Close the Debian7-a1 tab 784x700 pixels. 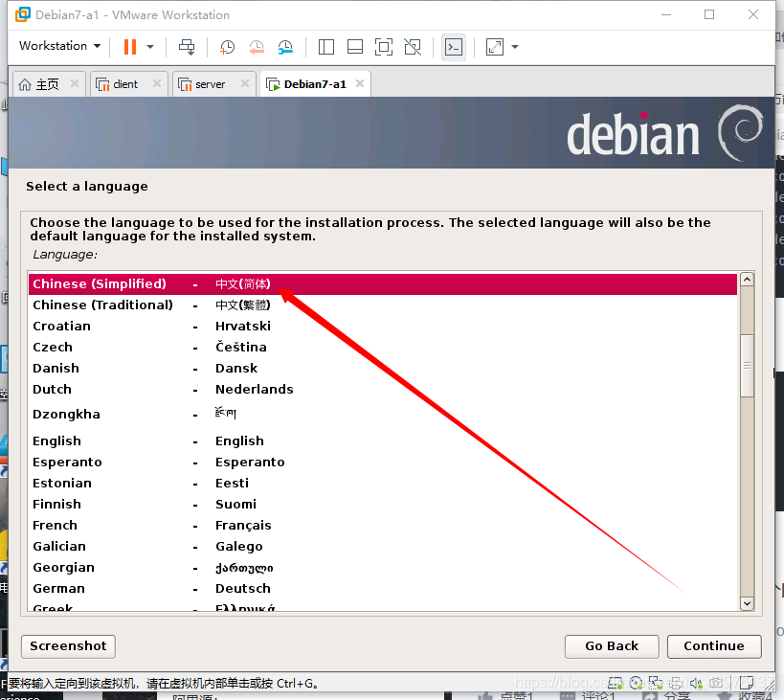pyautogui.click(x=360, y=83)
